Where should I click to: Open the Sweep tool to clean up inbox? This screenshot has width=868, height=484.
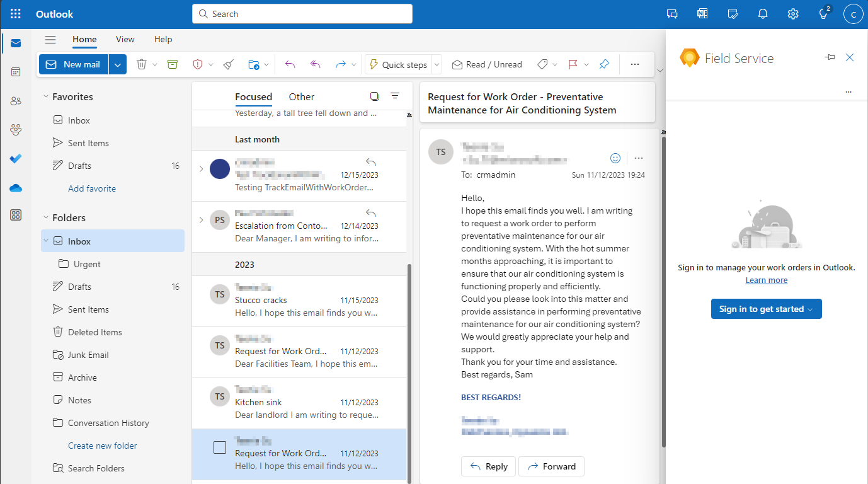tap(228, 64)
